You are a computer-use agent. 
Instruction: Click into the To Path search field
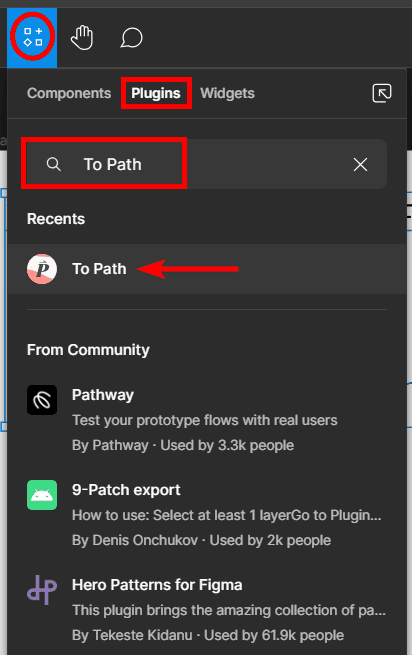click(x=204, y=164)
